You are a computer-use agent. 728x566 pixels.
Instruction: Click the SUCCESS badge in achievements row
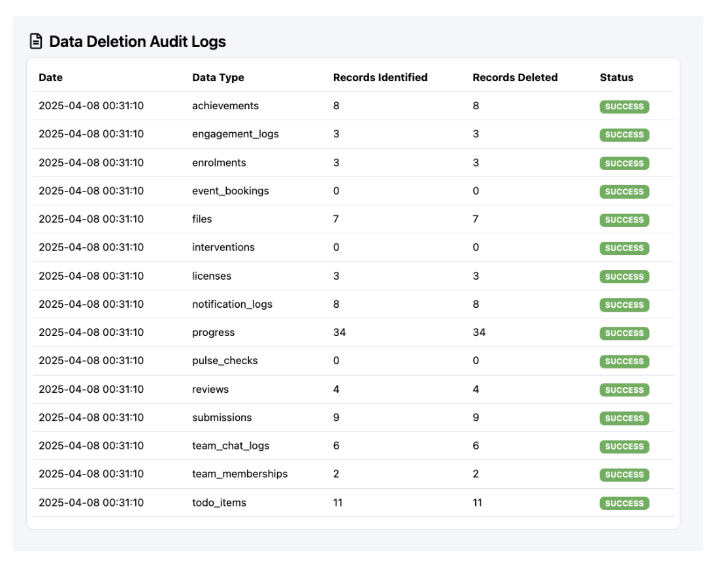pyautogui.click(x=624, y=107)
